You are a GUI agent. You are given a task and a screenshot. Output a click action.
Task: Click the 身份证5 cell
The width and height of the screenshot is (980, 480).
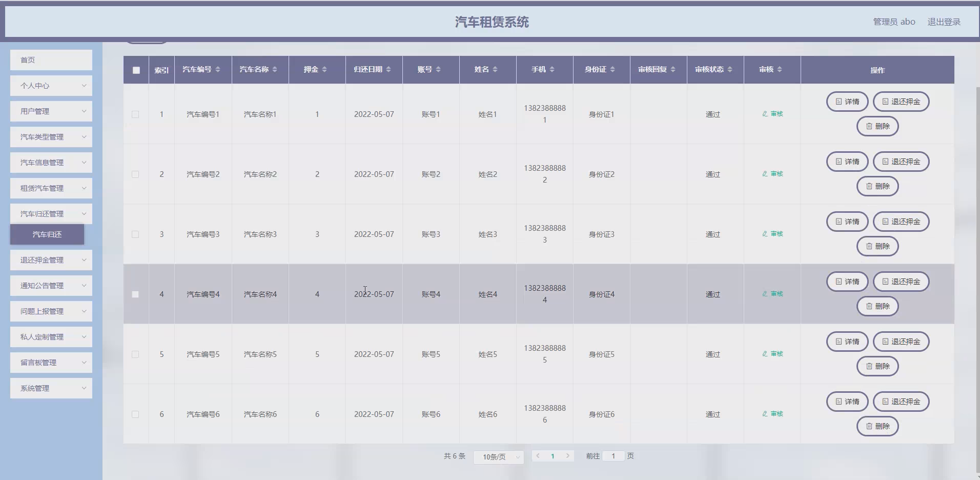pyautogui.click(x=601, y=354)
